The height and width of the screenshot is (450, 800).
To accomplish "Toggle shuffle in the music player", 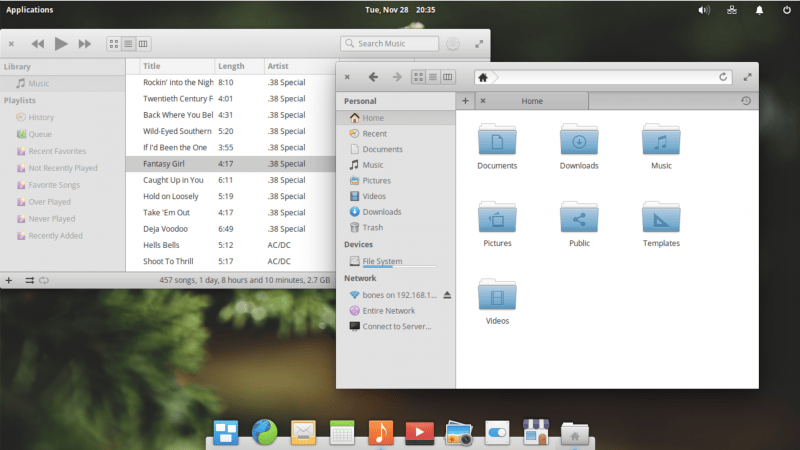I will [29, 280].
